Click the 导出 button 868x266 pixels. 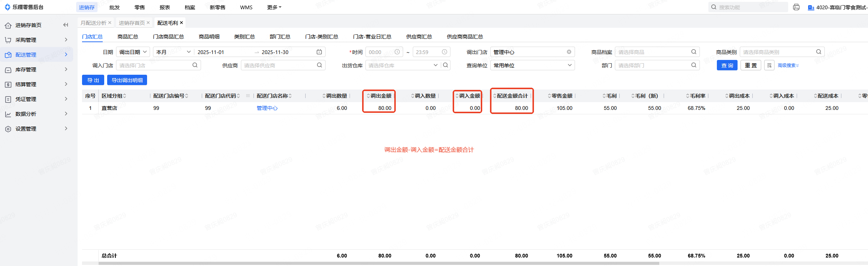point(93,80)
